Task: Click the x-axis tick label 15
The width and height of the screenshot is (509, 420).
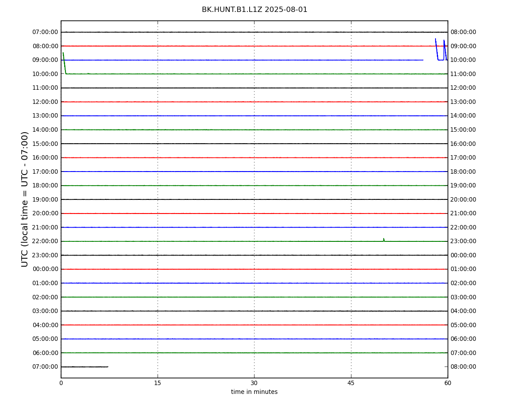Action: tap(158, 383)
